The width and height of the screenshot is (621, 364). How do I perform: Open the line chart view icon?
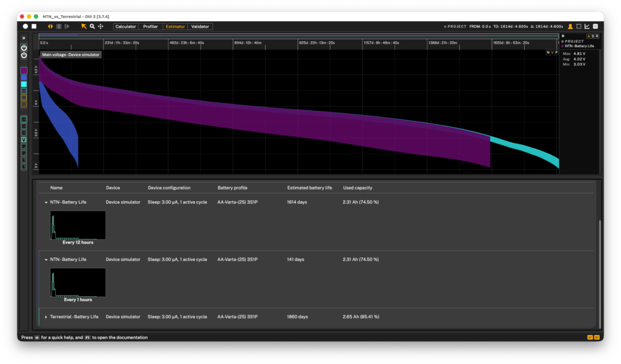587,27
